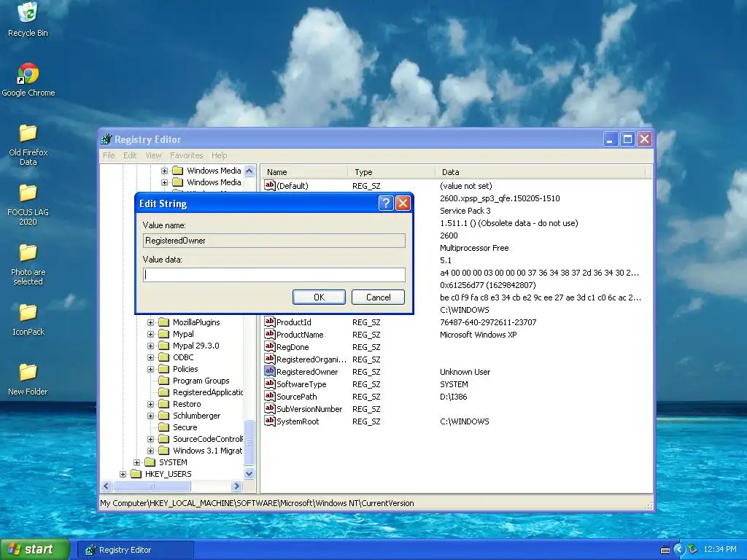Expand the HKEY_USERS hive
Image resolution: width=747 pixels, height=560 pixels.
point(123,474)
